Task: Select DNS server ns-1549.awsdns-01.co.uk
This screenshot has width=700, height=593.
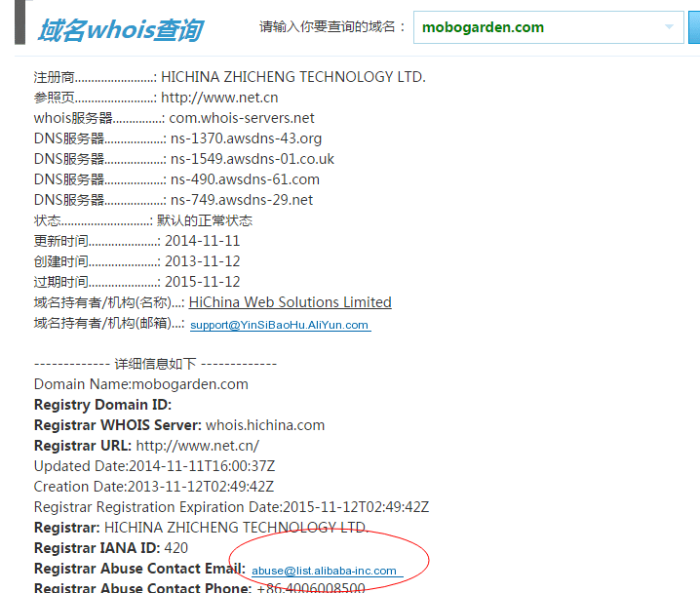Action: click(253, 159)
